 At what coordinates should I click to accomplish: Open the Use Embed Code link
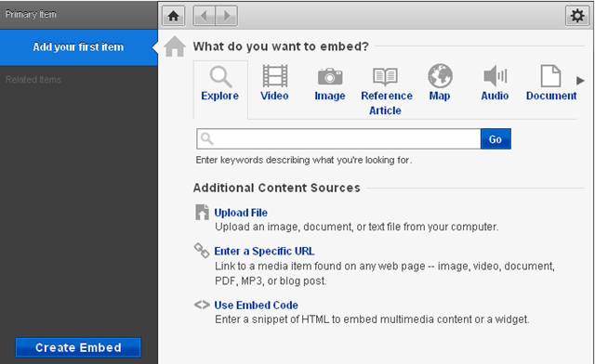[257, 305]
